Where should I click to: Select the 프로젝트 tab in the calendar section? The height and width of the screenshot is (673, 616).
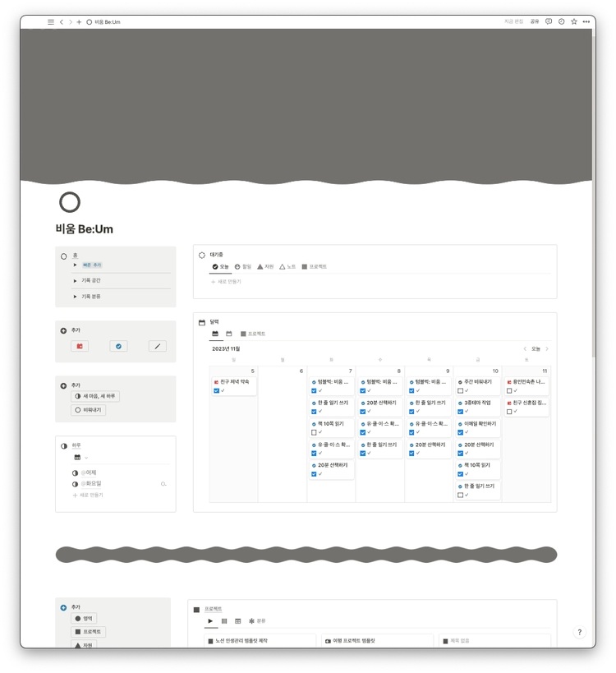click(x=253, y=334)
